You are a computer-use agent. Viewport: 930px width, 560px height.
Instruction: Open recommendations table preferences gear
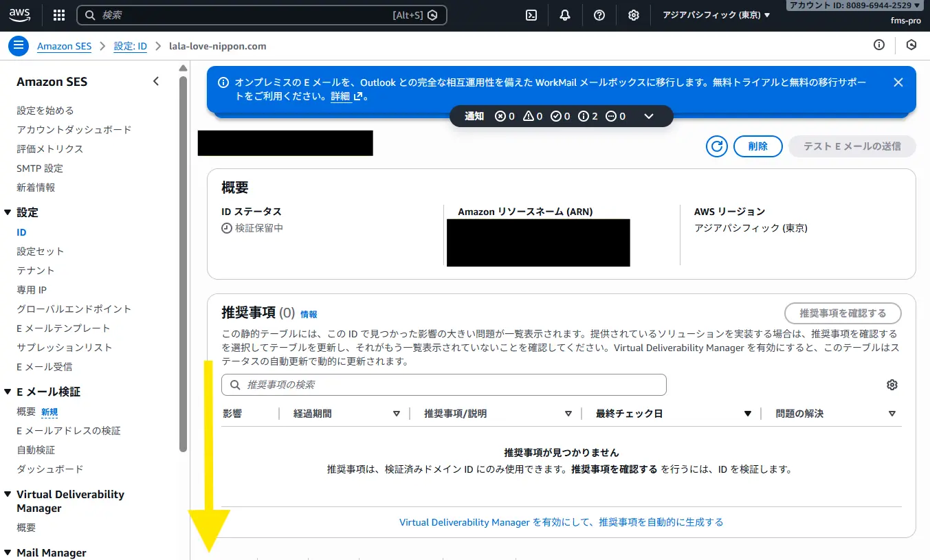(x=892, y=385)
